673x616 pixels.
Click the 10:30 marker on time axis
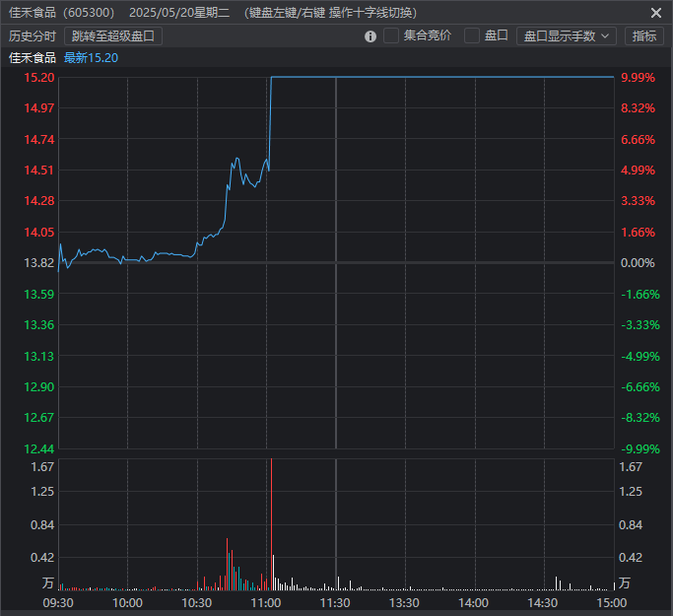click(x=197, y=602)
